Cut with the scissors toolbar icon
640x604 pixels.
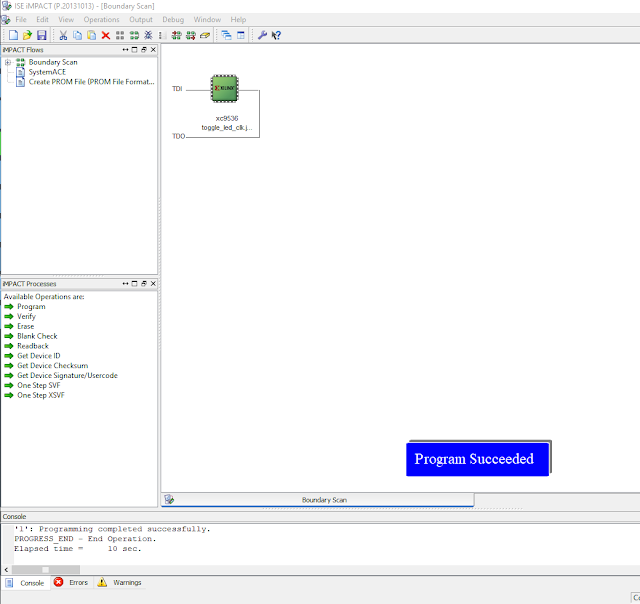pyautogui.click(x=63, y=35)
